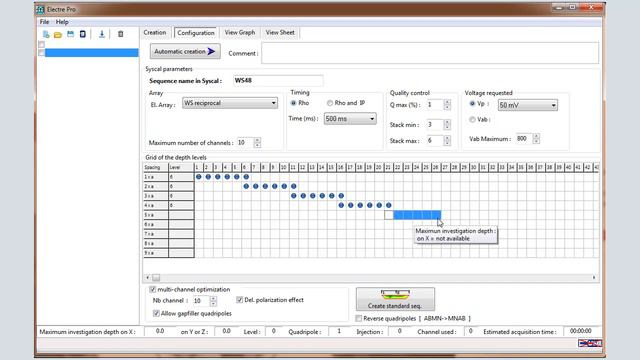Viewport: 640px width, 360px height.
Task: Click the Quadripole status field showing 1
Action: pyautogui.click(x=338, y=331)
